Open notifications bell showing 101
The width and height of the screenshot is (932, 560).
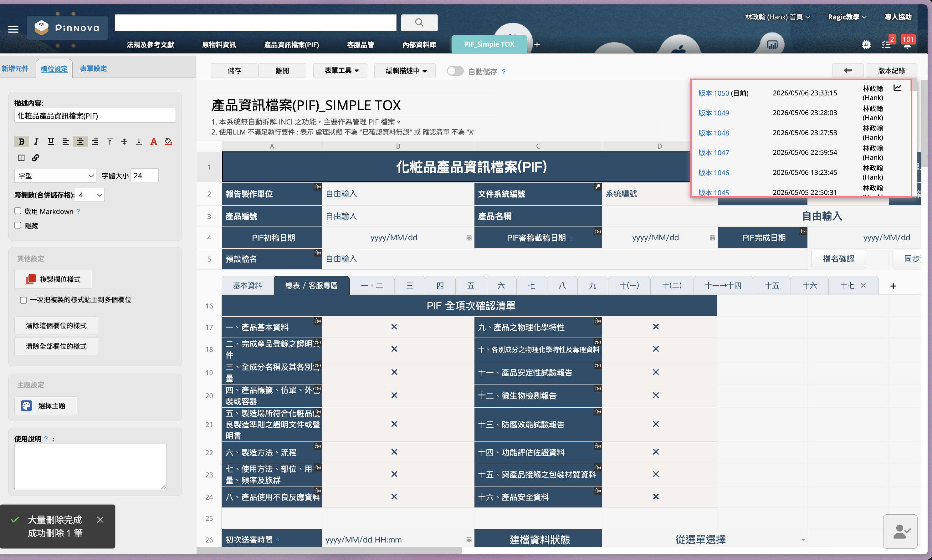907,44
